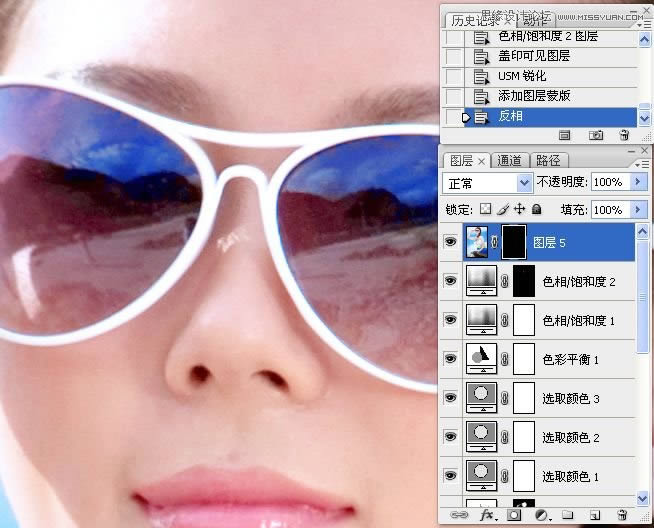
Task: Click the 填充 100% value field
Action: (x=611, y=210)
